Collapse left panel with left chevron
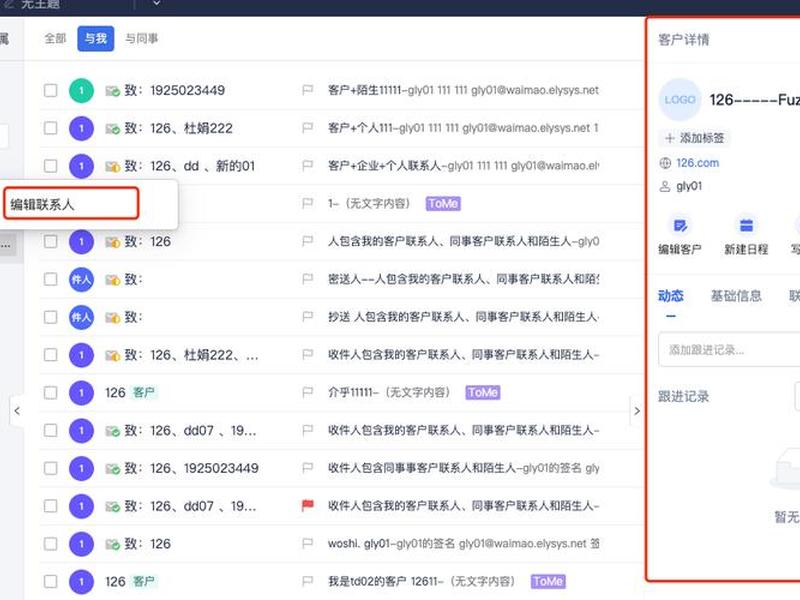Viewport: 800px width, 600px height. pos(17,411)
